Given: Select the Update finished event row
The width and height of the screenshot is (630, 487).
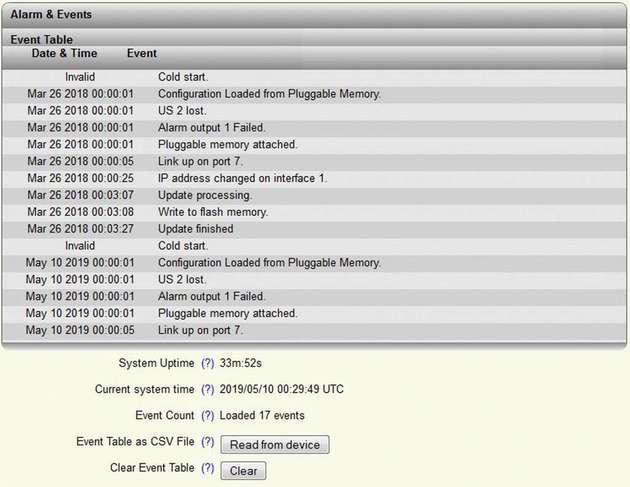Looking at the screenshot, I should pos(314,229).
